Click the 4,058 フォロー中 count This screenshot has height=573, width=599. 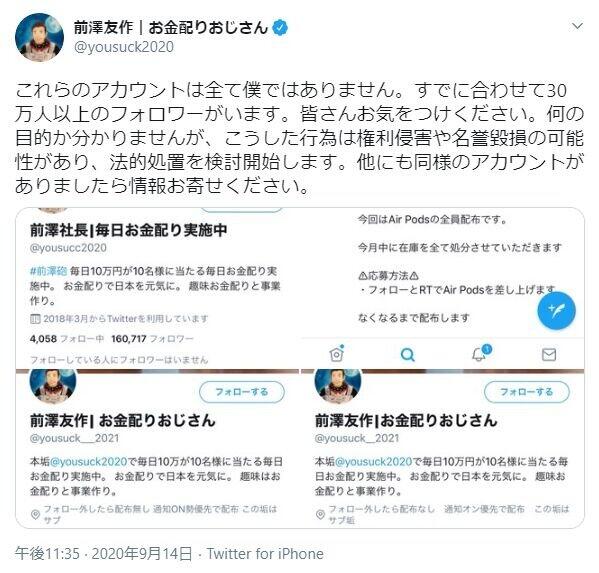click(x=67, y=339)
